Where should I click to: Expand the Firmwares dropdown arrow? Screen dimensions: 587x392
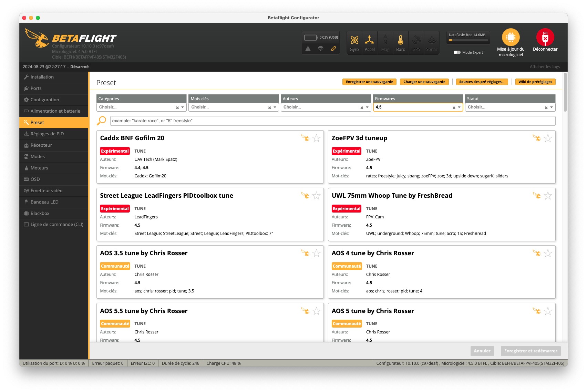(459, 107)
